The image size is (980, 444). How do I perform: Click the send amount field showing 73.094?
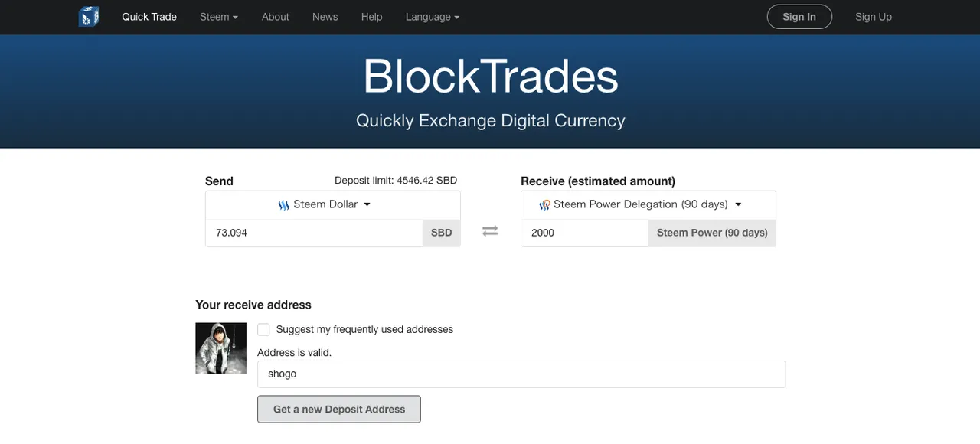(x=314, y=233)
